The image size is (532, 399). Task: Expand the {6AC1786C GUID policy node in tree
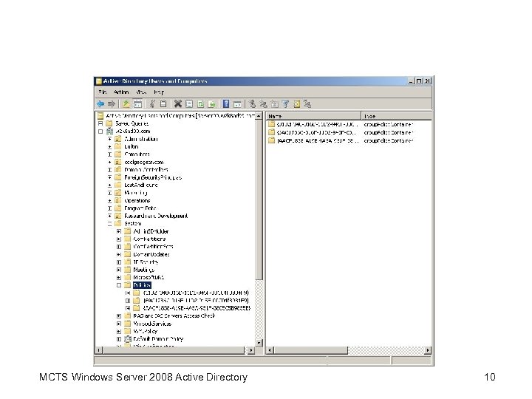[128, 301]
